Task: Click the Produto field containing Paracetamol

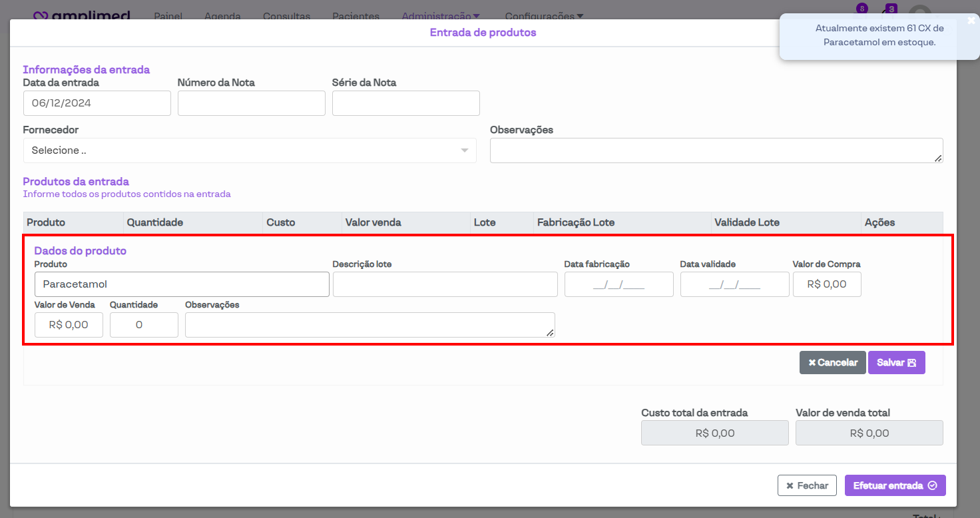Action: click(x=182, y=284)
